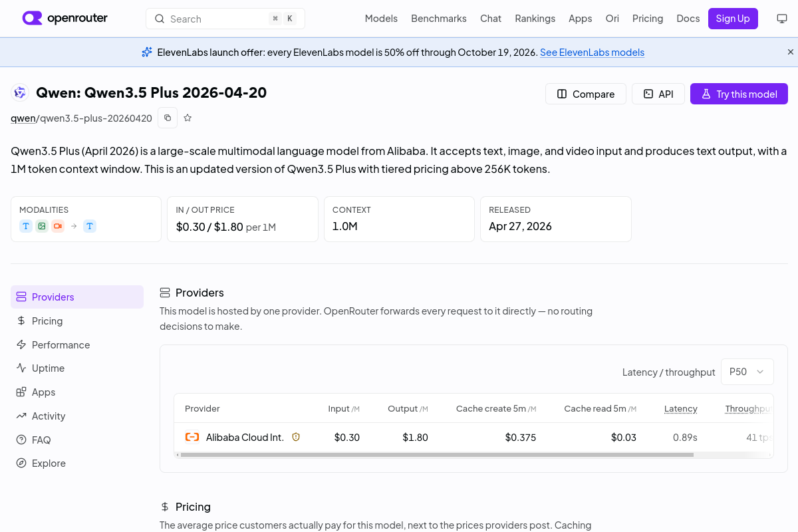Sort by the Latency column header
Screen dimensions: 798x532
681,408
